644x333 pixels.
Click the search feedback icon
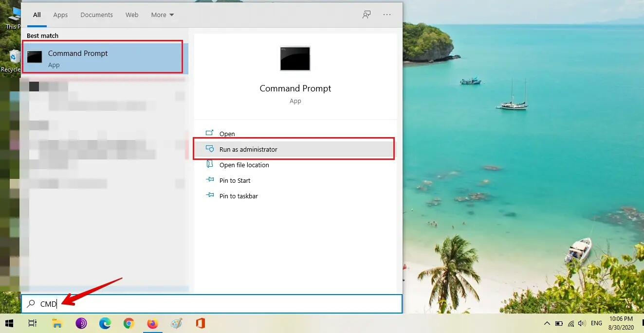[367, 15]
